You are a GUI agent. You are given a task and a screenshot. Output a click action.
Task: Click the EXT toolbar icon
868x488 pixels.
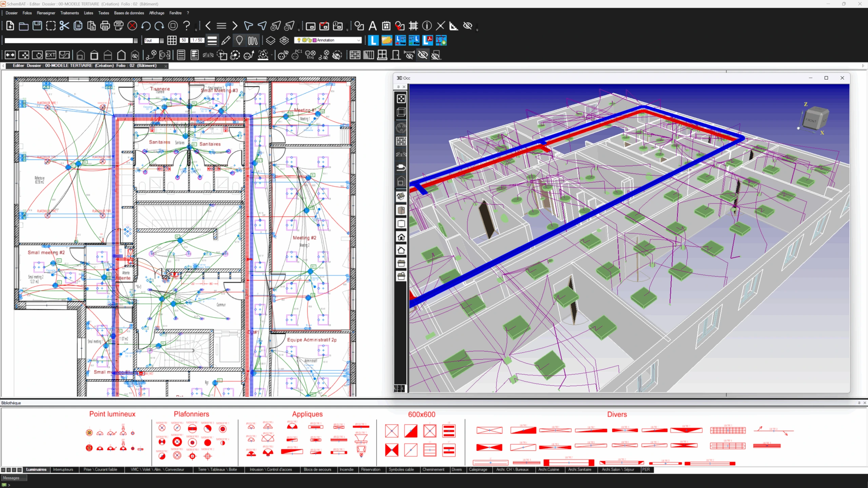click(x=51, y=55)
